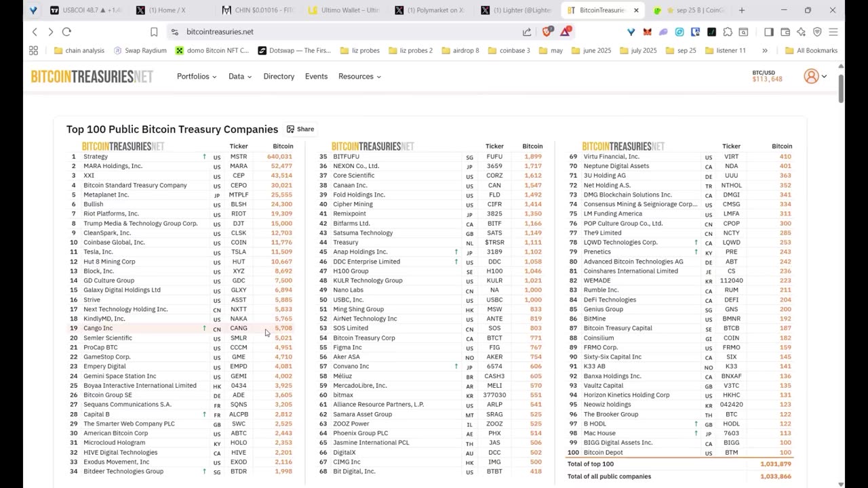Open Cango Inc company link
Viewport: 868px width, 488px height.
pos(98,328)
